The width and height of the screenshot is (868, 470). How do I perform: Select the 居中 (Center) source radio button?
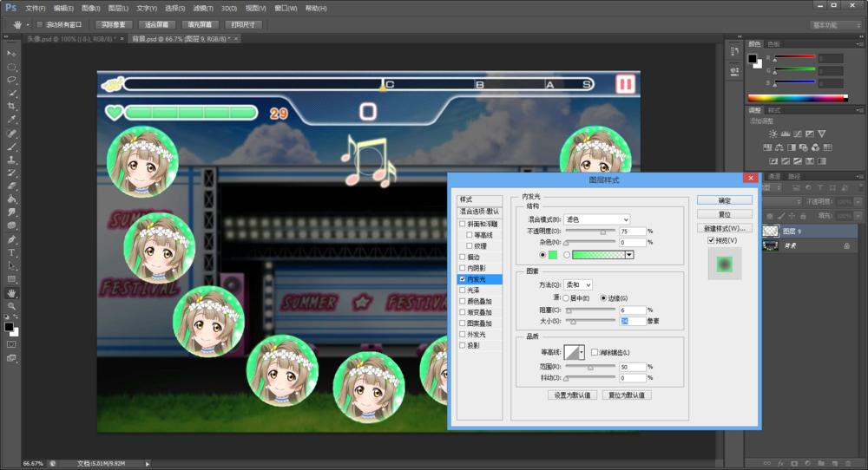[x=568, y=298]
